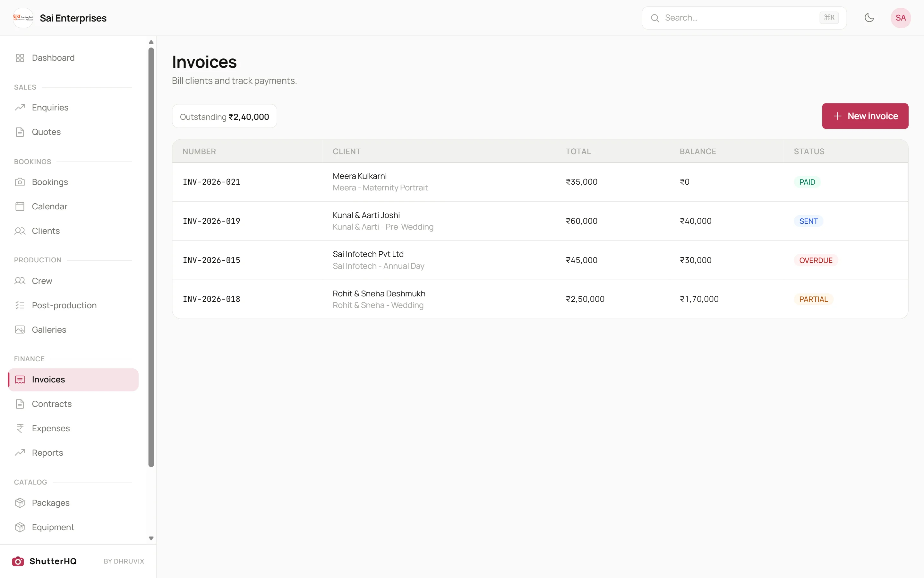Click the Search input field
The width and height of the screenshot is (924, 578).
tap(744, 18)
